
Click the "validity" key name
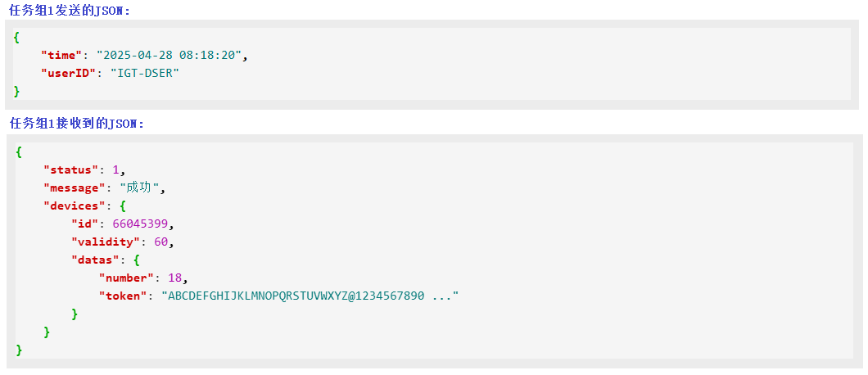[x=106, y=242]
